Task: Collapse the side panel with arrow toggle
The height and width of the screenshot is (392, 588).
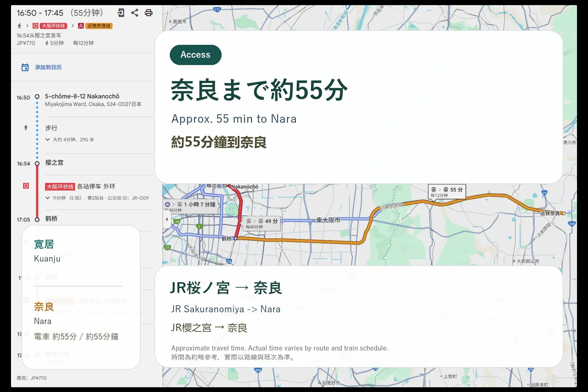Action: click(x=167, y=219)
